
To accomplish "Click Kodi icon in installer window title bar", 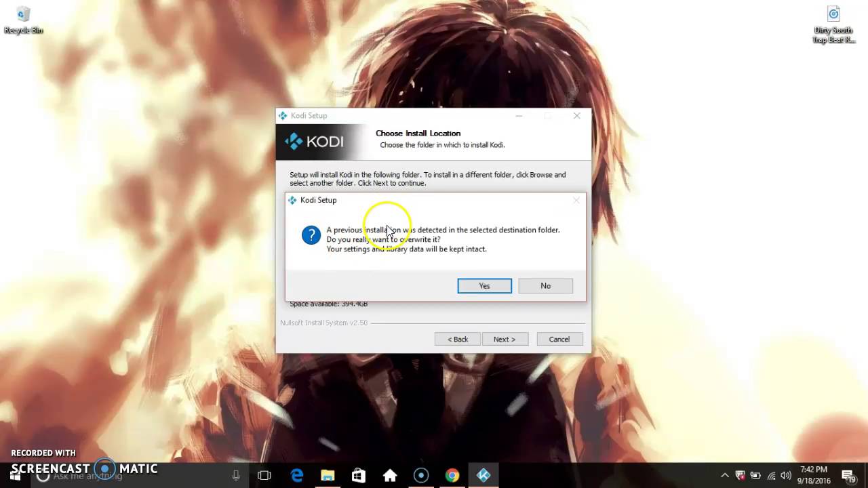I will point(283,116).
